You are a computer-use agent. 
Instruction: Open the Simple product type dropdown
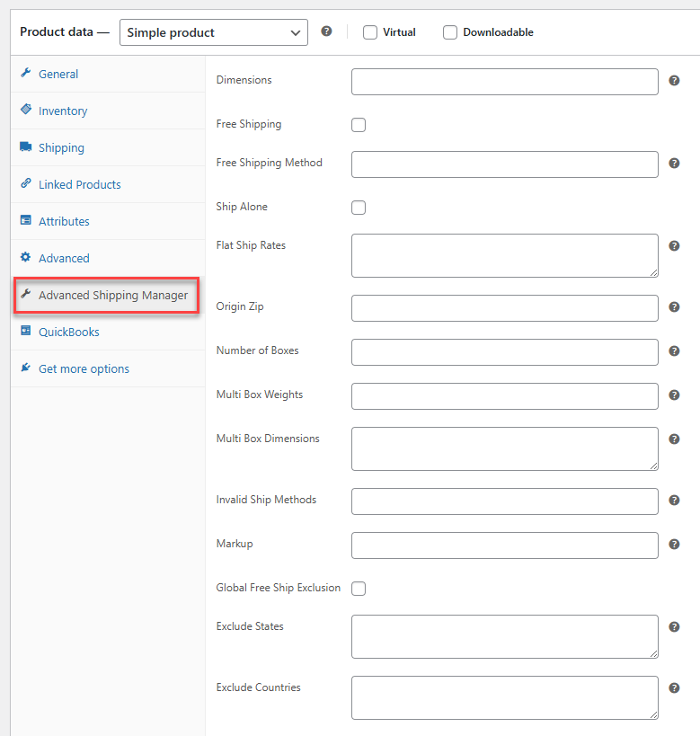tap(214, 32)
